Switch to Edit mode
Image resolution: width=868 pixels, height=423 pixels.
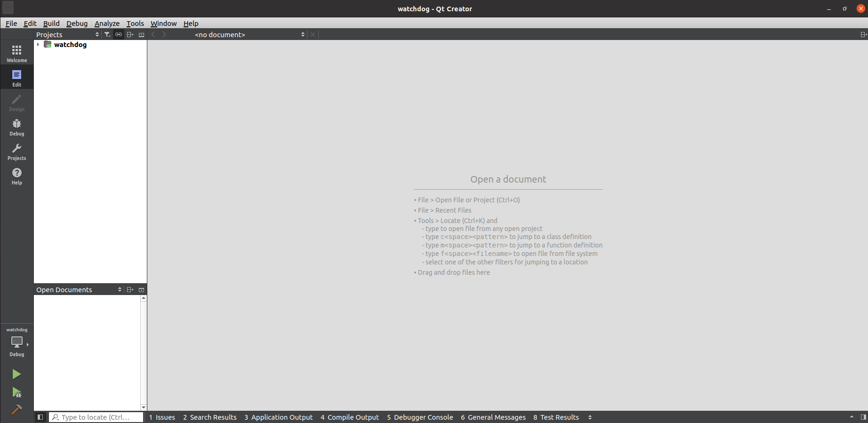[16, 77]
